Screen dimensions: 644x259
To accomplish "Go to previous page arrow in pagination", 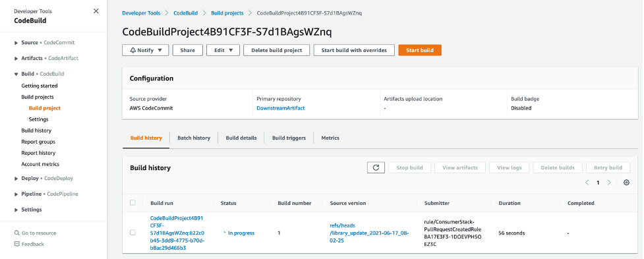I will tap(587, 183).
